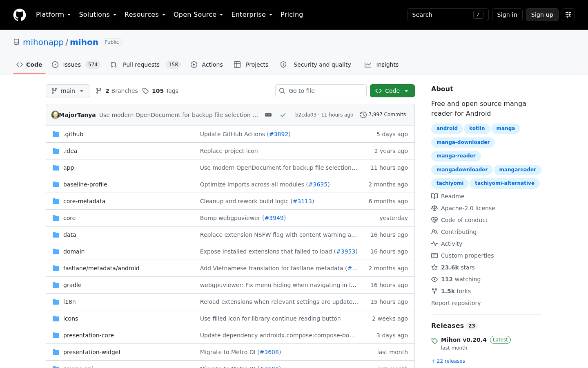The width and height of the screenshot is (588, 368).
Task: Open the Mihon v0.20.4 release link
Action: tap(464, 340)
